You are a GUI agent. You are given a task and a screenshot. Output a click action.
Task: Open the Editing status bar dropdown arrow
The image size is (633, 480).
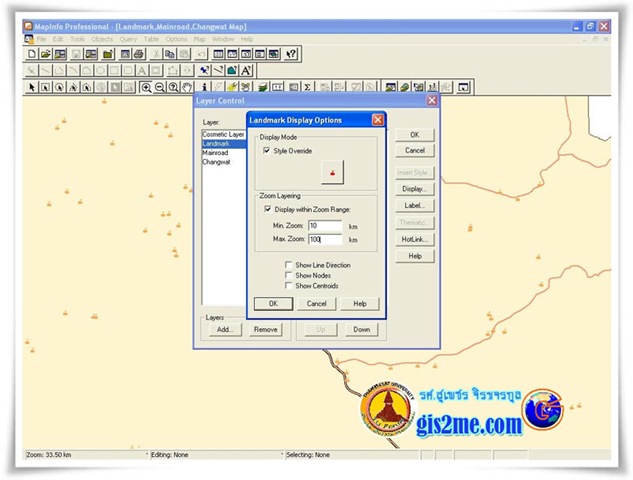click(281, 455)
